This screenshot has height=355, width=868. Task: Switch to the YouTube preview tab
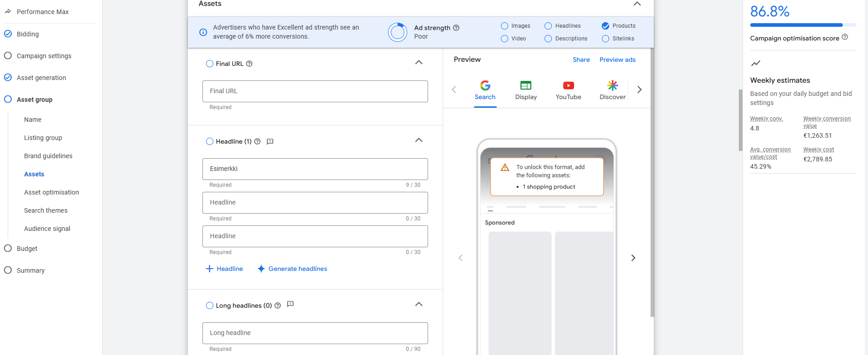tap(568, 90)
